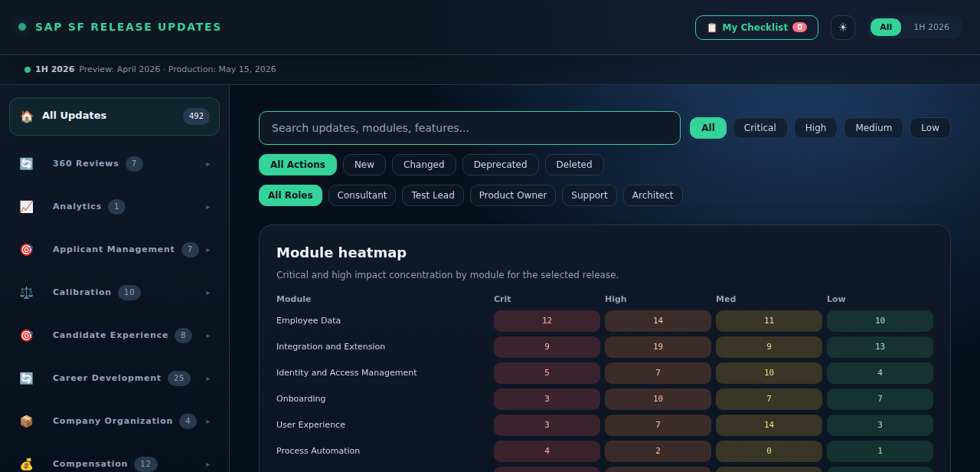Click the Career Development cycle icon
Image resolution: width=980 pixels, height=472 pixels.
pos(27,379)
